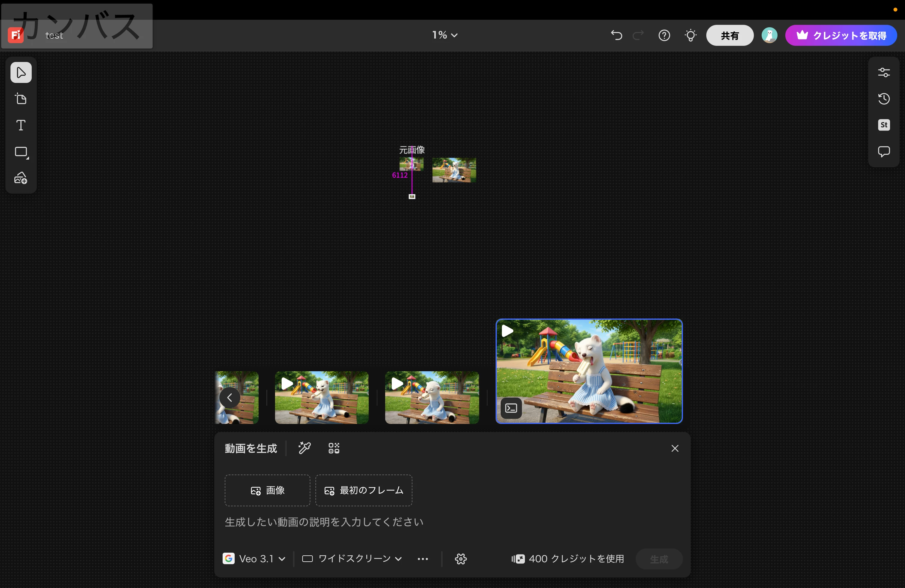Select the arrow selection tool
Screen dimensions: 905x588
[x=21, y=72]
